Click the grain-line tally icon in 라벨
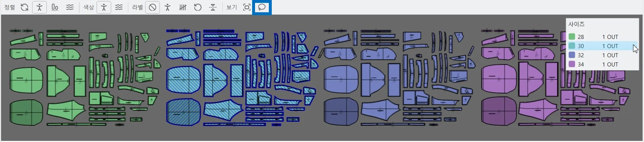 tap(183, 7)
